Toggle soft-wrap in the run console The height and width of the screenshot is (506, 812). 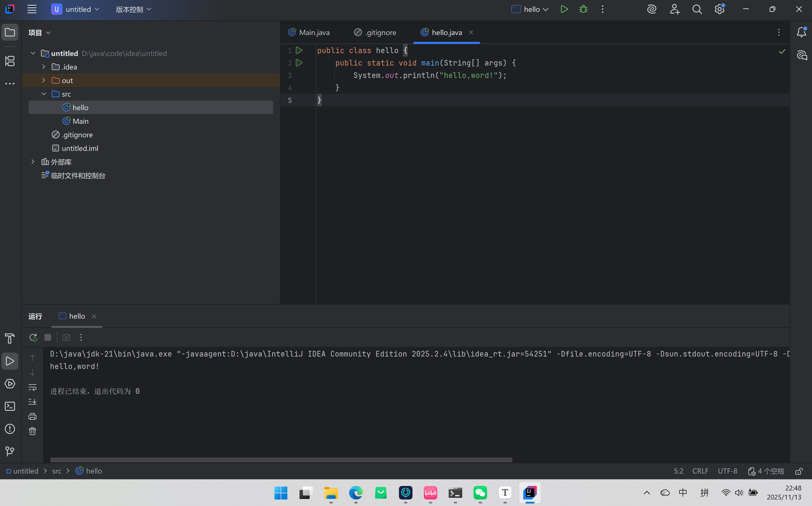[32, 387]
